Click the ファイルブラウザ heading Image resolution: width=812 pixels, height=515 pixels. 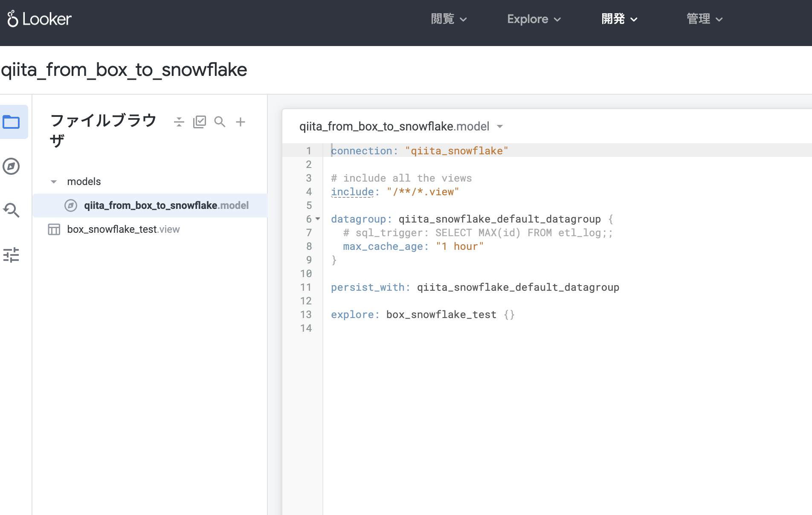(104, 130)
